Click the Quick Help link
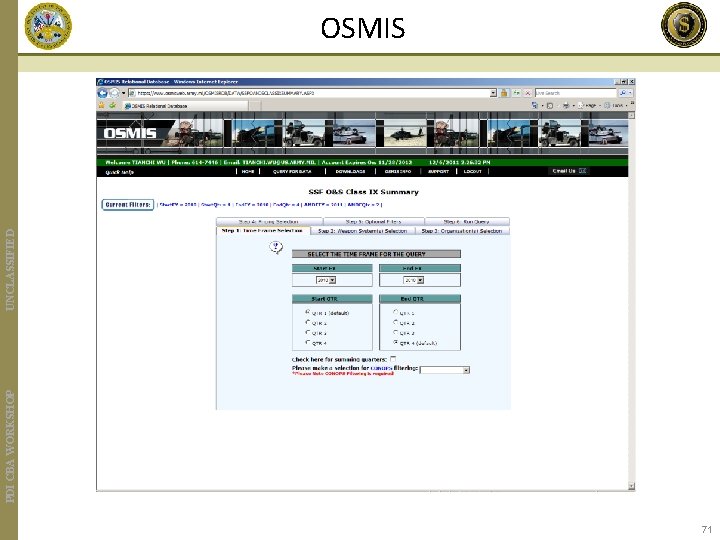720x540 pixels. pyautogui.click(x=119, y=172)
